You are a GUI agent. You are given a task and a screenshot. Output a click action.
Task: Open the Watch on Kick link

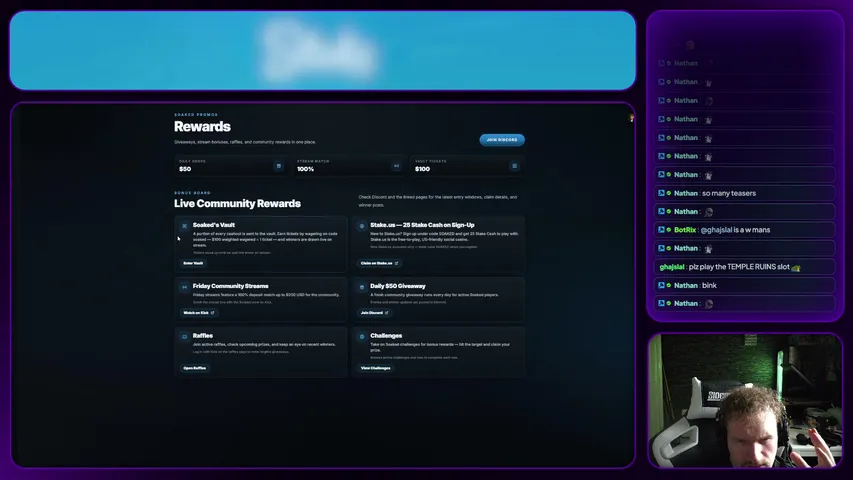pyautogui.click(x=199, y=313)
